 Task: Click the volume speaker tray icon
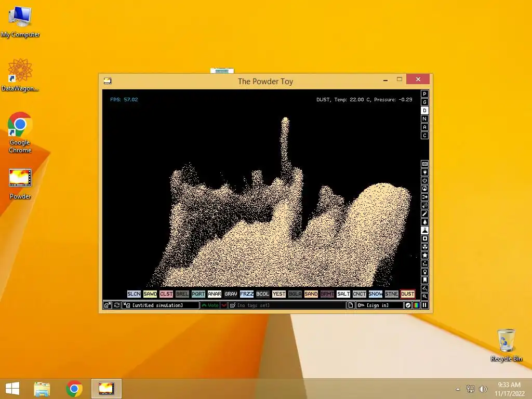pos(483,389)
